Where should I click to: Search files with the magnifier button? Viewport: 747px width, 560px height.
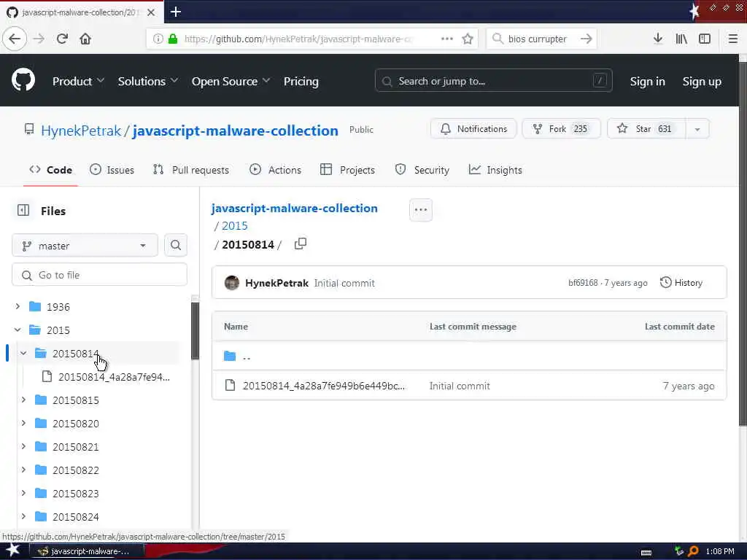tap(176, 245)
